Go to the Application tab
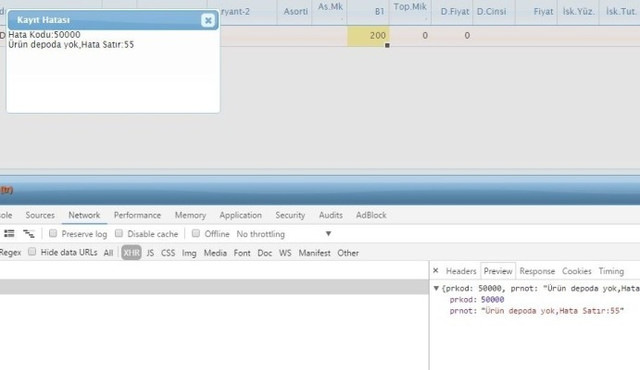 pos(240,215)
